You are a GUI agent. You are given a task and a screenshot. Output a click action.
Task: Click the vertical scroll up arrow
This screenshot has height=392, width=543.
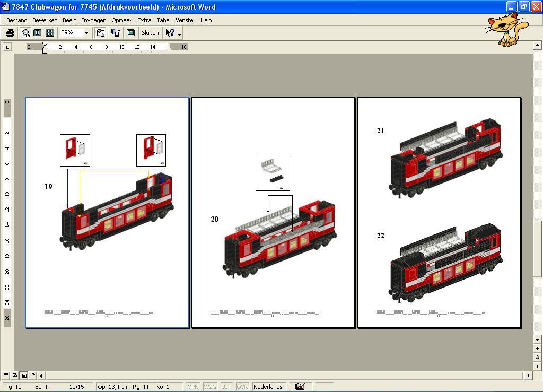[537, 46]
